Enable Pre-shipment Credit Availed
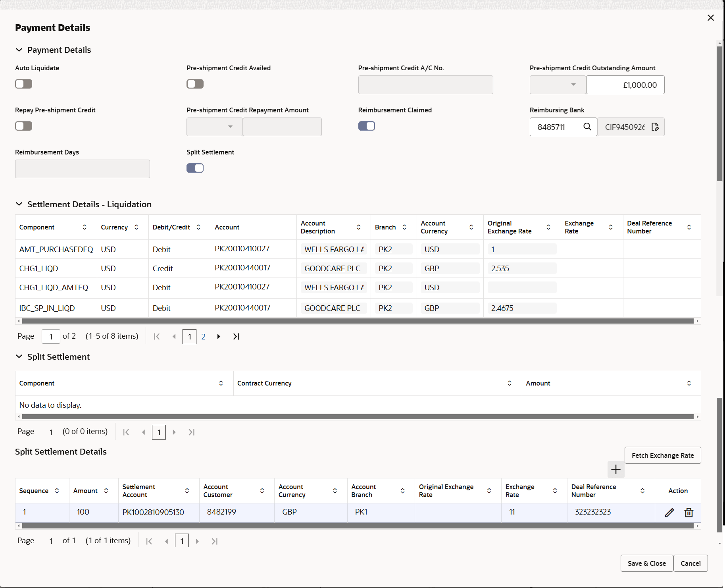Viewport: 725px width, 588px height. [195, 84]
